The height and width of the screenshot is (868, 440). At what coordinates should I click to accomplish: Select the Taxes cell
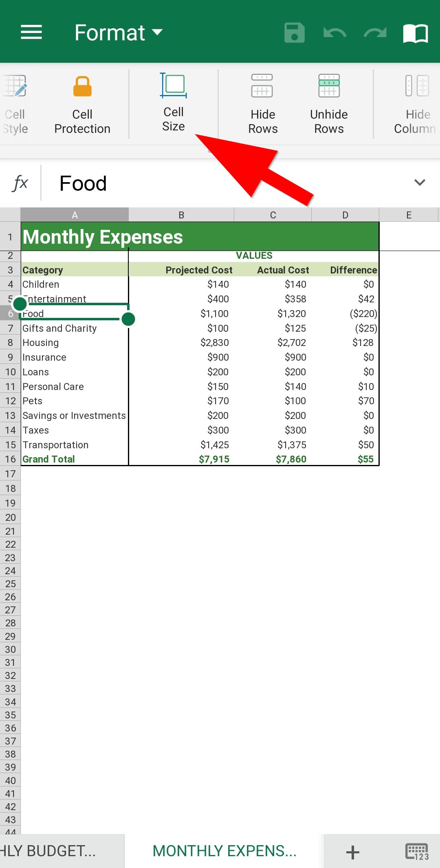point(75,430)
